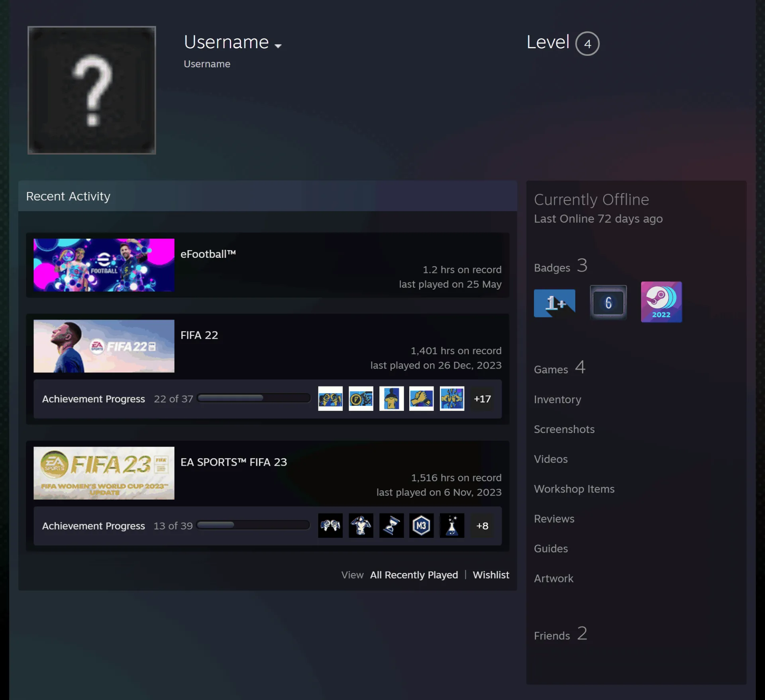Open Workshop Items from the sidebar
Image resolution: width=765 pixels, height=700 pixels.
coord(574,489)
